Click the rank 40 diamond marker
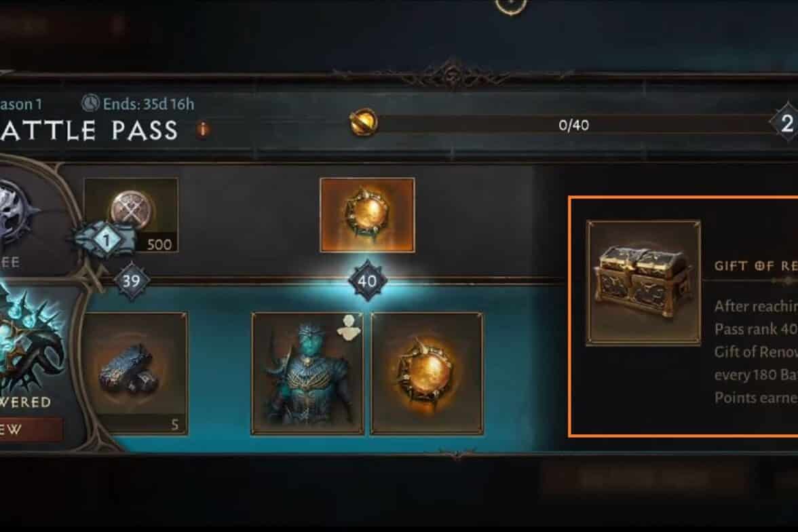This screenshot has width=798, height=532. tap(367, 281)
